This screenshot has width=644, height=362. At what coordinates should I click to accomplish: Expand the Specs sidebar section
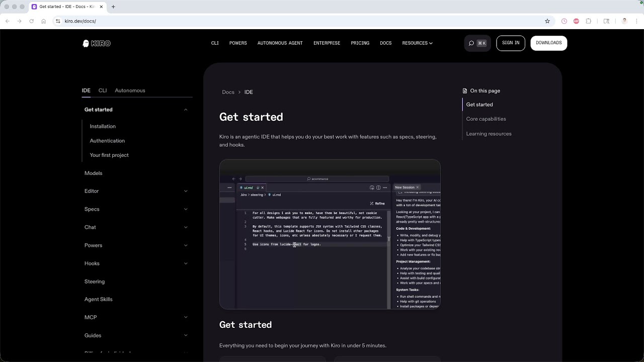[x=186, y=209]
